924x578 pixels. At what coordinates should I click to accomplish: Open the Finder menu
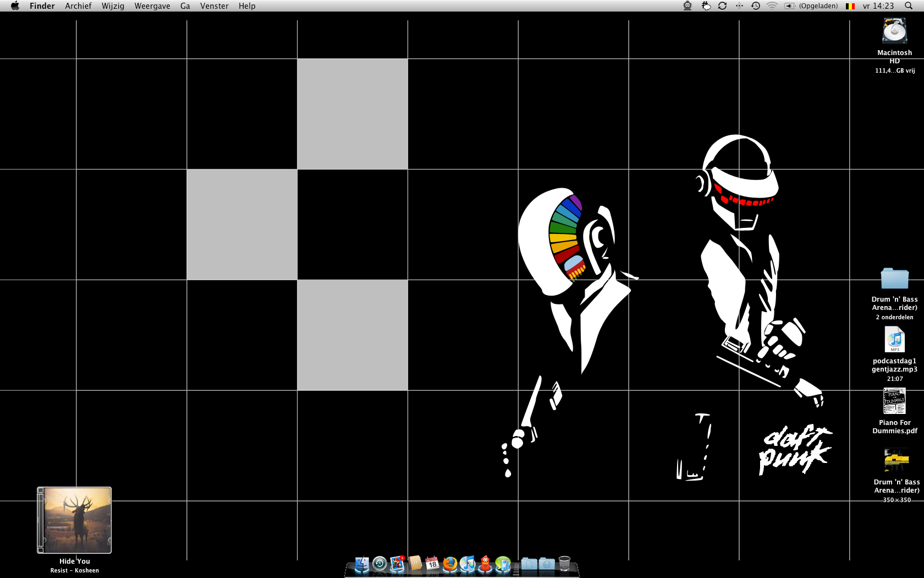(x=42, y=6)
